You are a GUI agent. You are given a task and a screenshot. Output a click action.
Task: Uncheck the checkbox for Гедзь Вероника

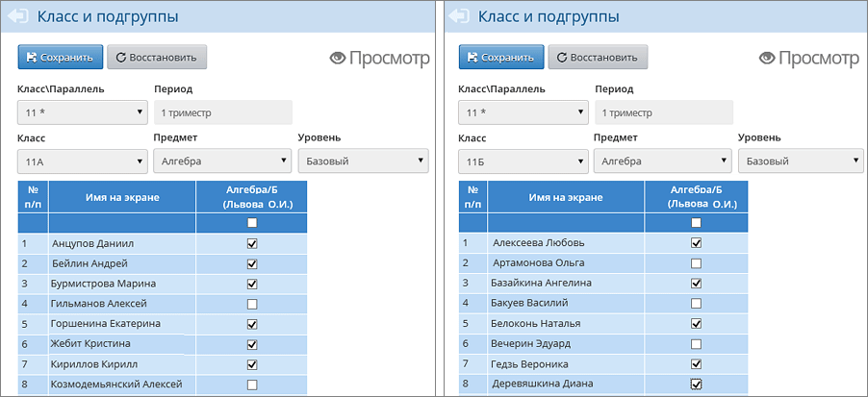pos(697,363)
